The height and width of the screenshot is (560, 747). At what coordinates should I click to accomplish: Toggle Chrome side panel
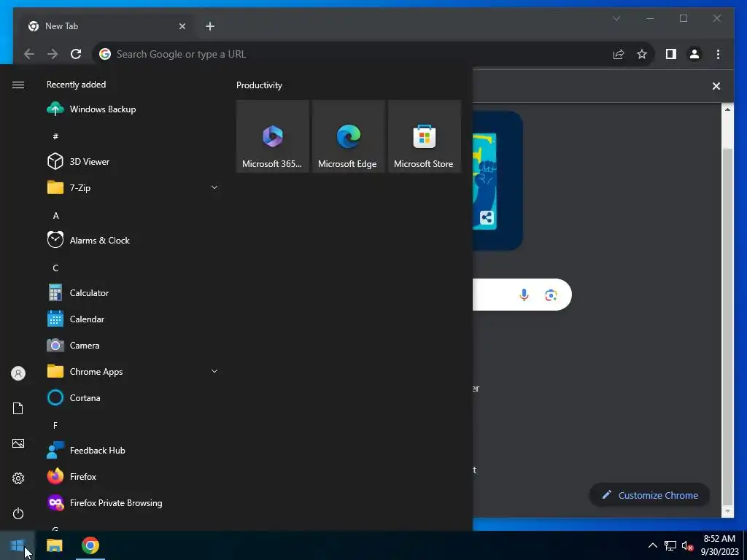(x=671, y=54)
